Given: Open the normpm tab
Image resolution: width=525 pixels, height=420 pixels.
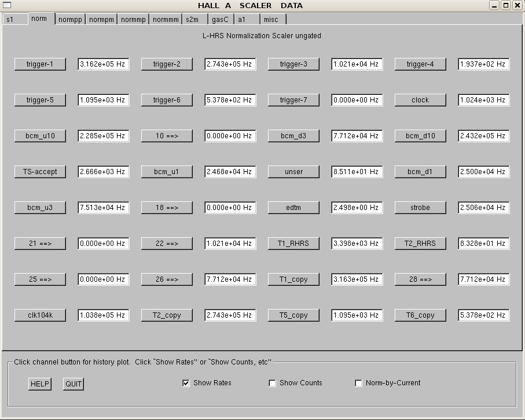Looking at the screenshot, I should click(101, 20).
